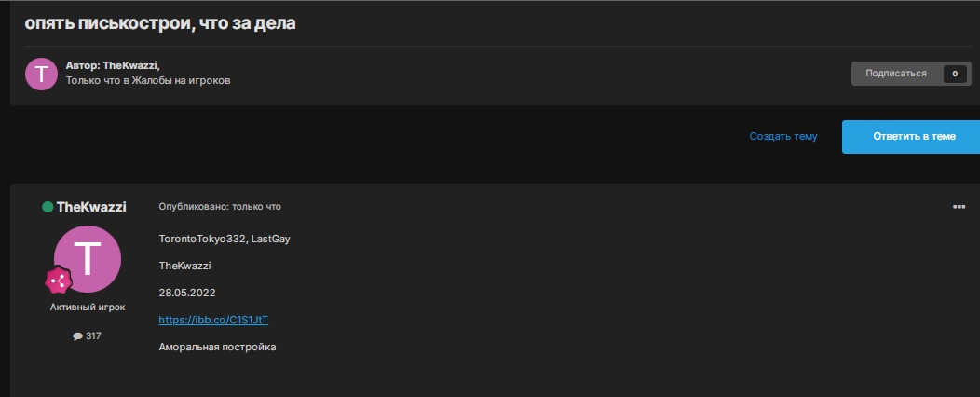Screen dimensions: 980x397
Task: Click the Ответить в теме button
Action: coord(913,136)
